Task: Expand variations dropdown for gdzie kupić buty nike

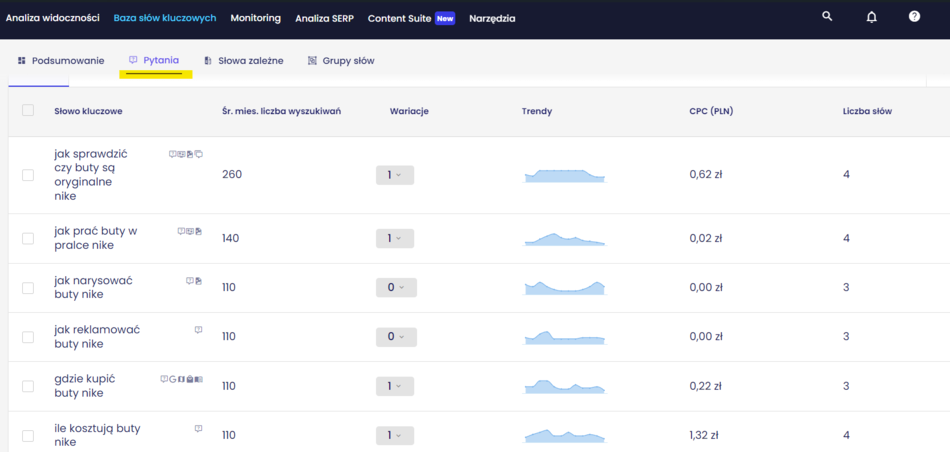Action: [x=394, y=386]
